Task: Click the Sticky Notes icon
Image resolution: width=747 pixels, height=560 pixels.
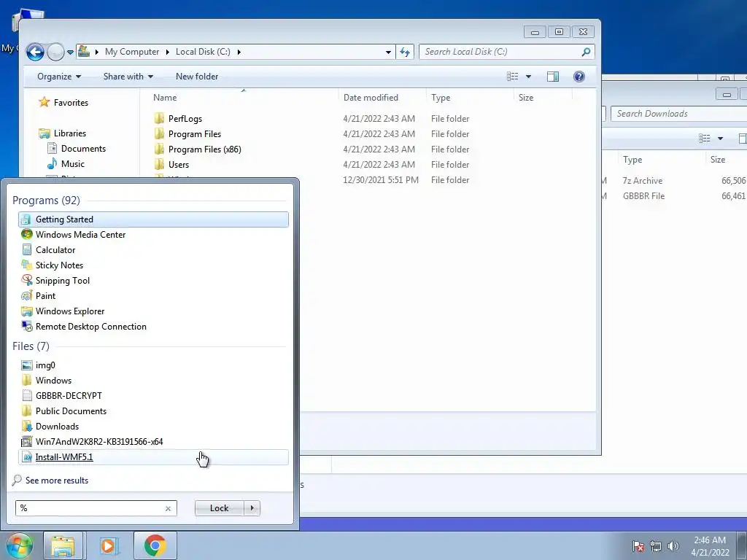Action: click(27, 265)
